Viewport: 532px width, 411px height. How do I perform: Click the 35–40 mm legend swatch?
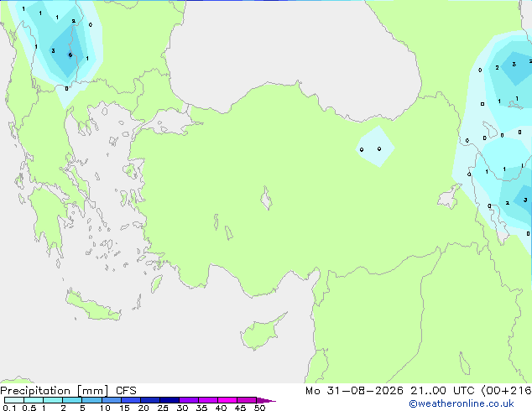(x=208, y=400)
